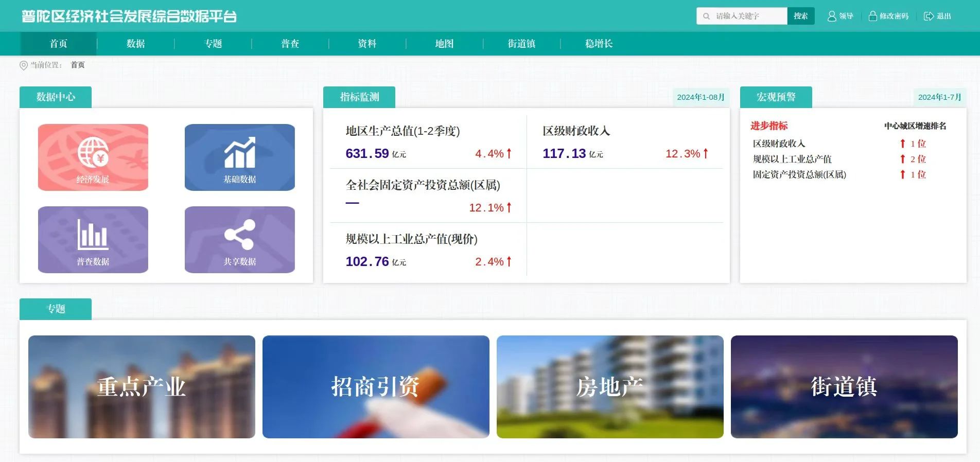
Task: Click the magnifier icon in search box
Action: pyautogui.click(x=707, y=16)
